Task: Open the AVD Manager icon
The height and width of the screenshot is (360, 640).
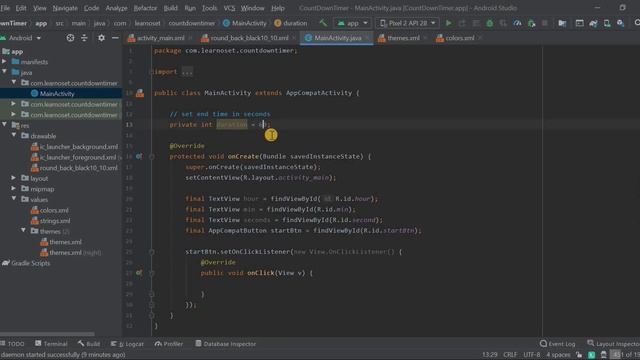Action: tap(607, 23)
